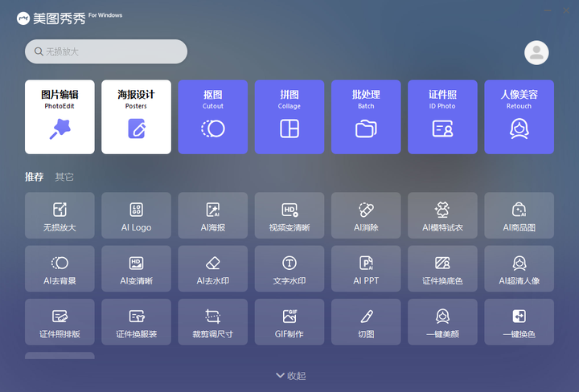This screenshot has height=392, width=579.
Task: Open the user profile avatar
Action: 536,53
